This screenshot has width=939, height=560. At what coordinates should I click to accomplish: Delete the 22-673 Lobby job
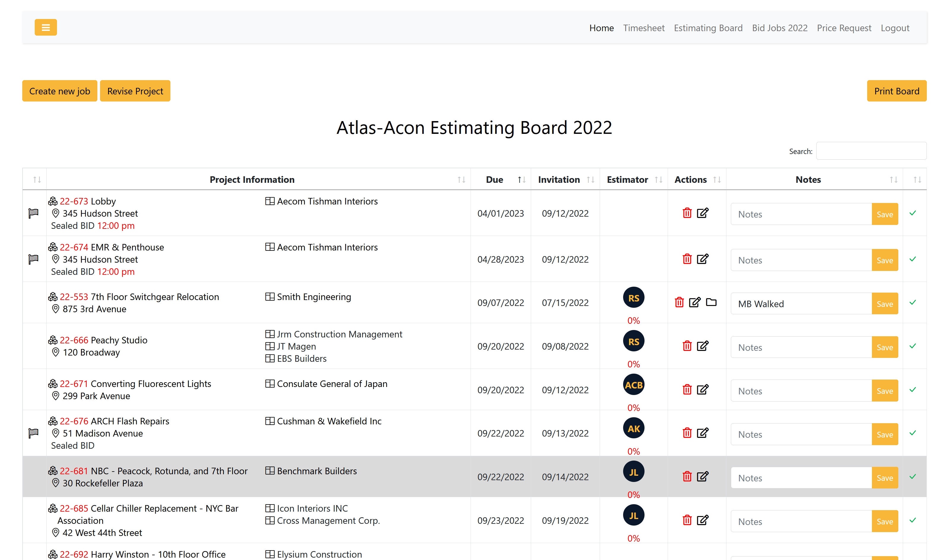687,213
